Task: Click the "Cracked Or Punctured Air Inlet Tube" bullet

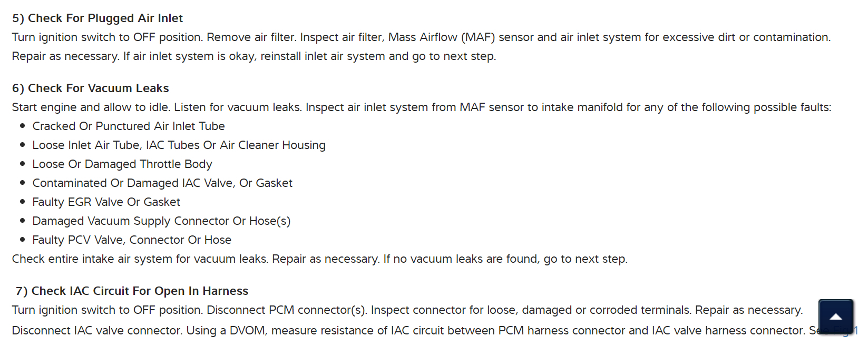Action: [x=128, y=126]
